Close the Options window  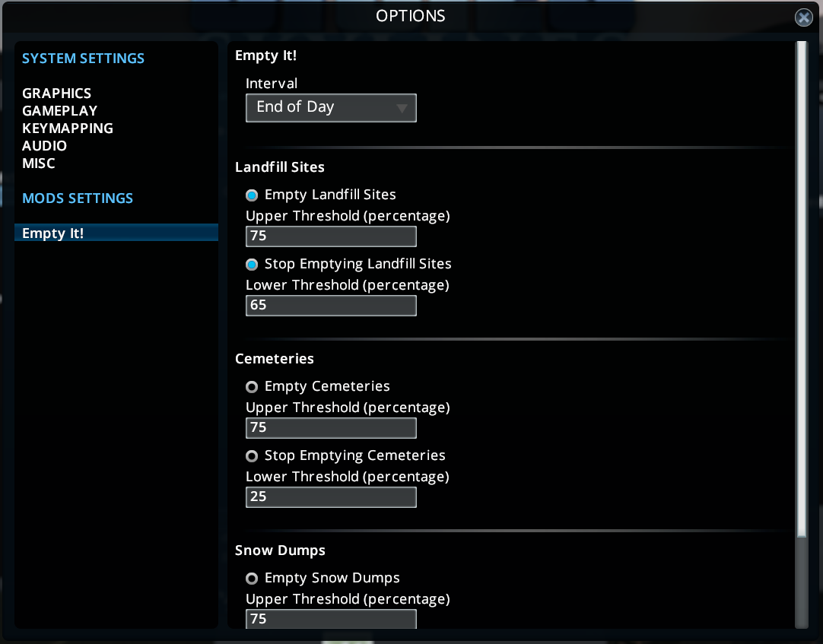[803, 17]
